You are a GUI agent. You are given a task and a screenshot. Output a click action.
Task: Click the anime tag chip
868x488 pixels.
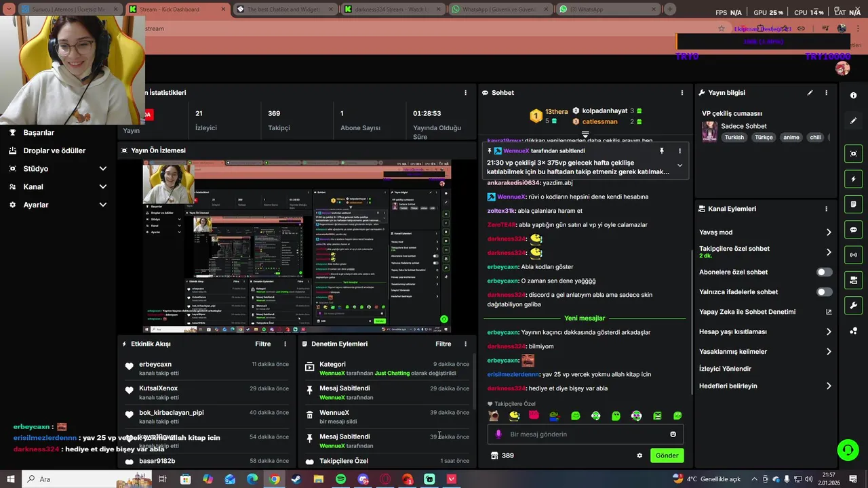click(791, 138)
